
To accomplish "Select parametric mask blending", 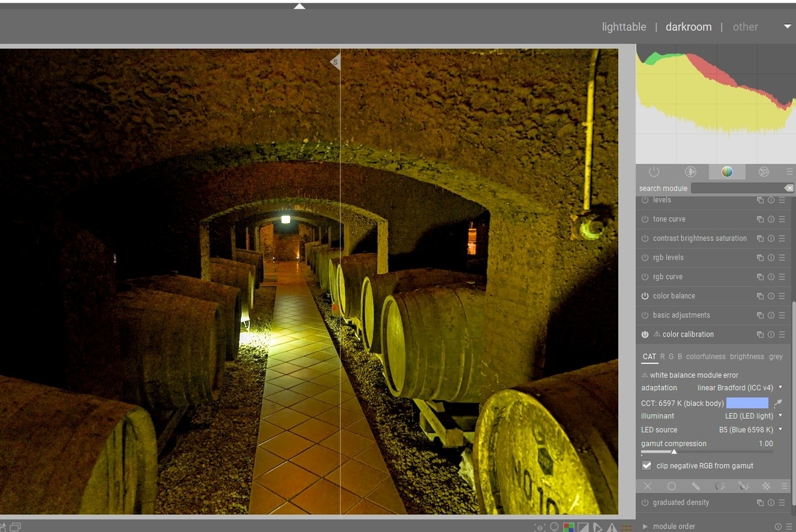I will (719, 486).
